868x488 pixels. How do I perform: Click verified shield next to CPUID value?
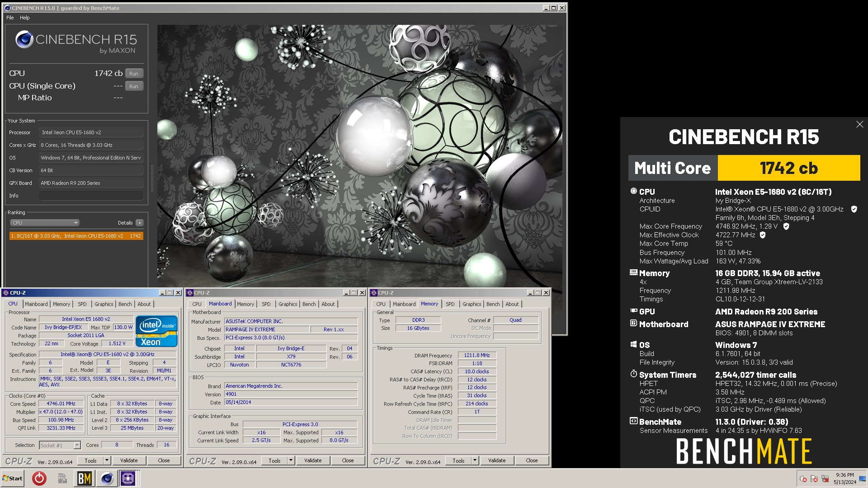[854, 209]
